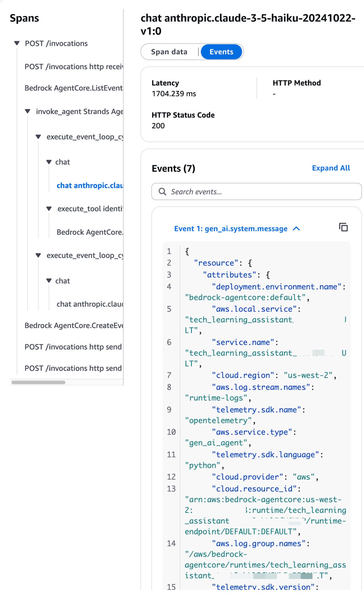Select the invoke_agent Strands Agent span label

[x=80, y=112]
